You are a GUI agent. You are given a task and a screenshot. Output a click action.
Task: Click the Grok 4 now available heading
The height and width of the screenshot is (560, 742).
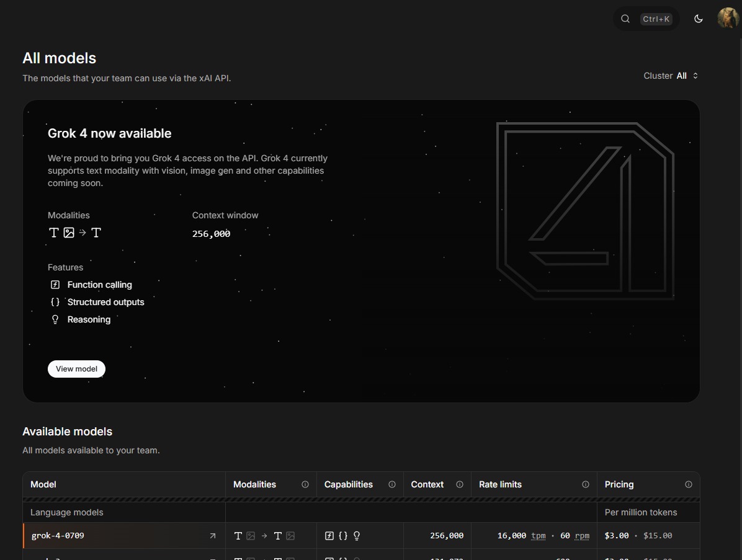tap(109, 133)
